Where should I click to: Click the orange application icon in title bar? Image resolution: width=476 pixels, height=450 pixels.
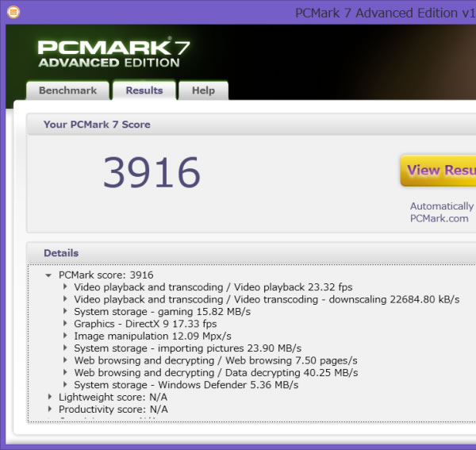pyautogui.click(x=13, y=13)
